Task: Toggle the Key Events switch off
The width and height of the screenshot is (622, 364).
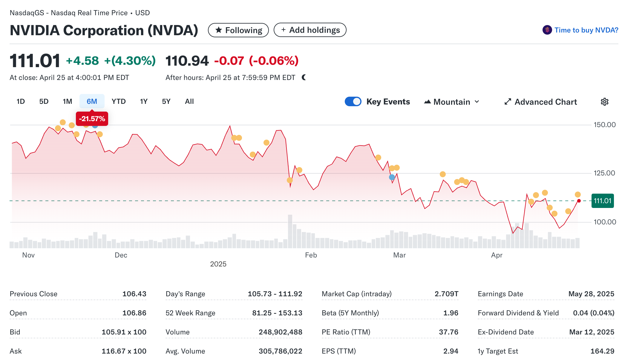Action: click(x=353, y=102)
